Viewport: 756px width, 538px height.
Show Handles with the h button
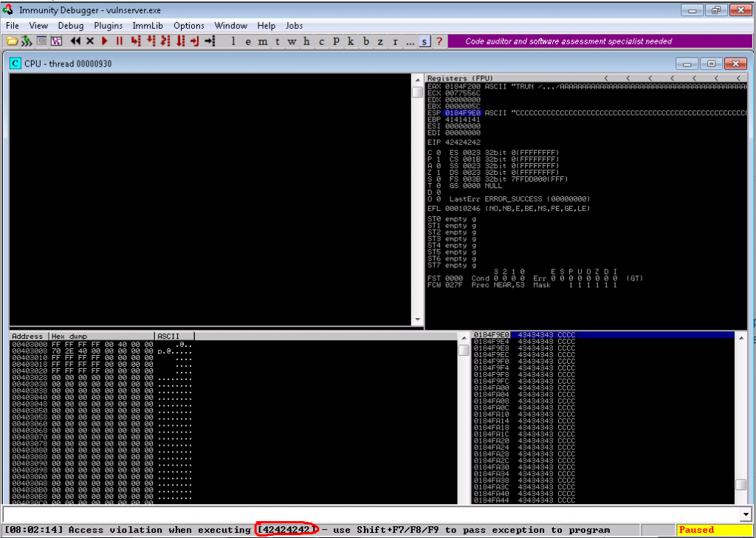pyautogui.click(x=306, y=41)
